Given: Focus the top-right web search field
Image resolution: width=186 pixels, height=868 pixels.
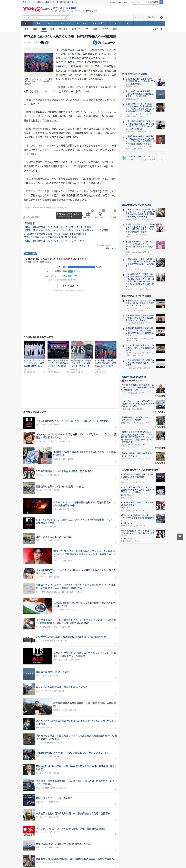Looking at the screenshot, I should click(x=139, y=2).
